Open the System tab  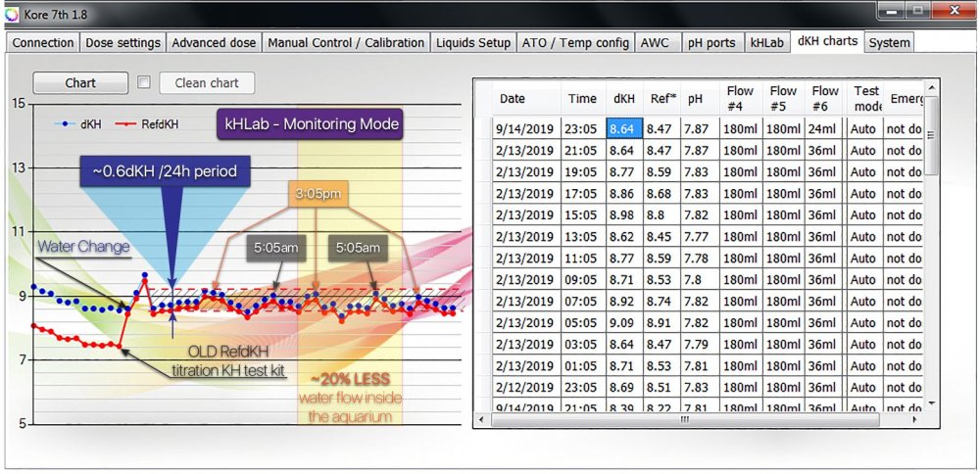click(889, 43)
